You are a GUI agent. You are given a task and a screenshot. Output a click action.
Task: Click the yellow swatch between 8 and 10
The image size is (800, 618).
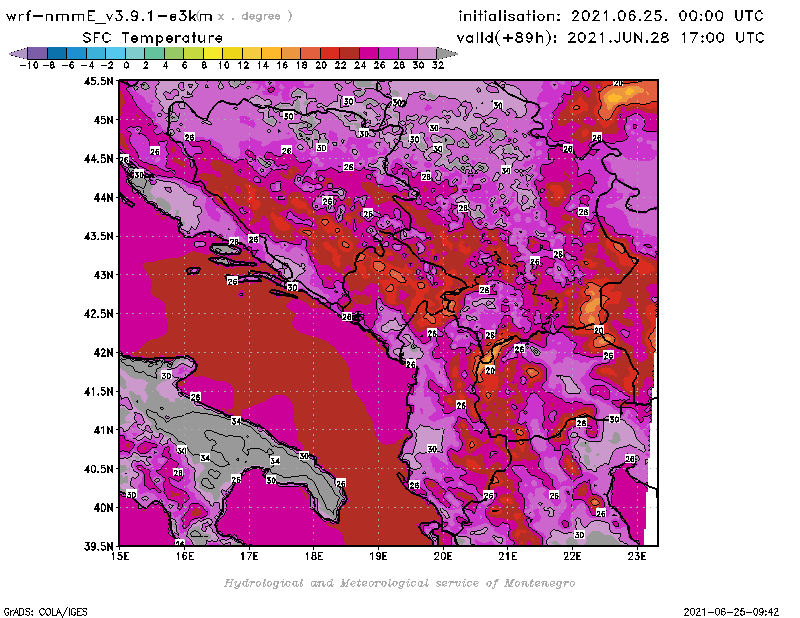(x=213, y=54)
